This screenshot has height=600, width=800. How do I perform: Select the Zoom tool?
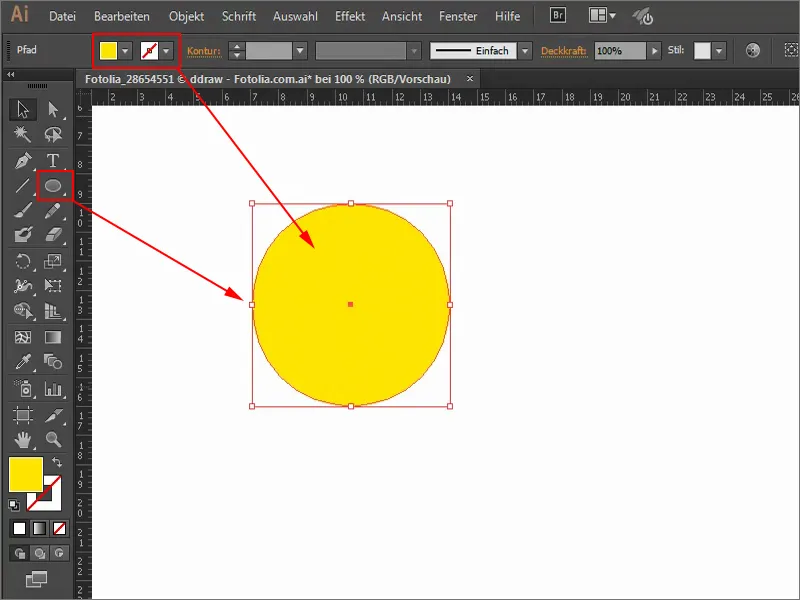(53, 439)
